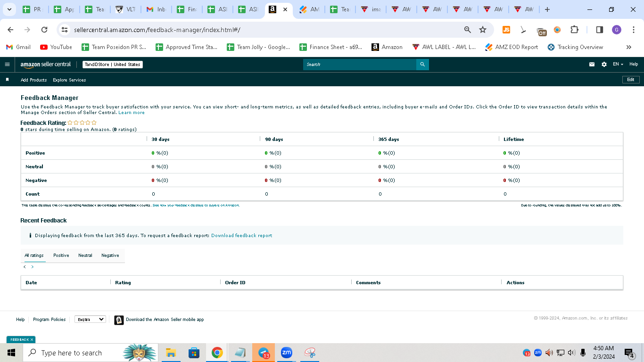Click the Order ID column header
The image size is (644, 362).
click(235, 283)
